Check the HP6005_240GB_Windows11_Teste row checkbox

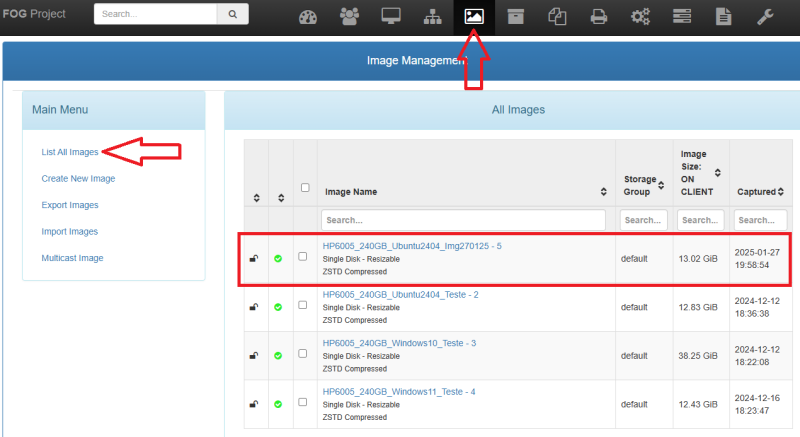[303, 402]
